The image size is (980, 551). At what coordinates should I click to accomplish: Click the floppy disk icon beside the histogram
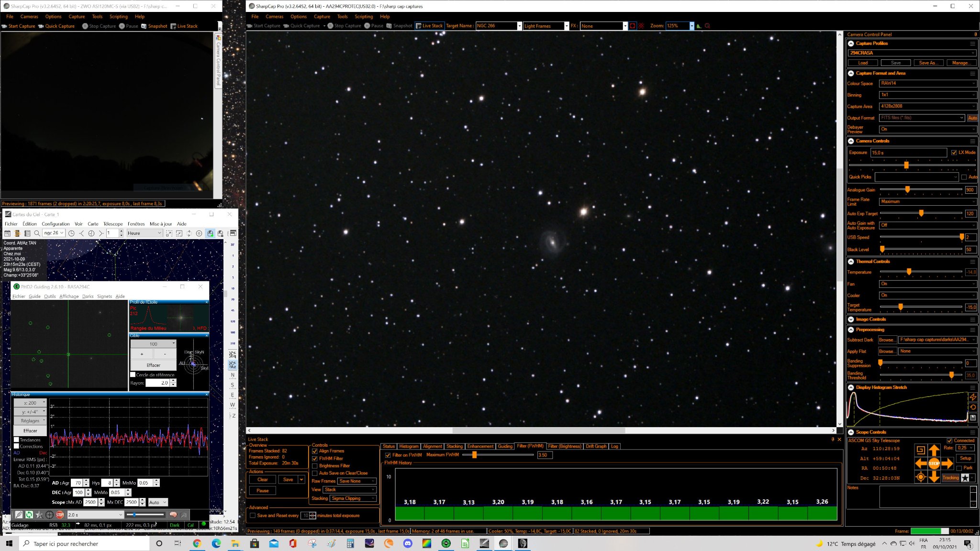(x=973, y=418)
